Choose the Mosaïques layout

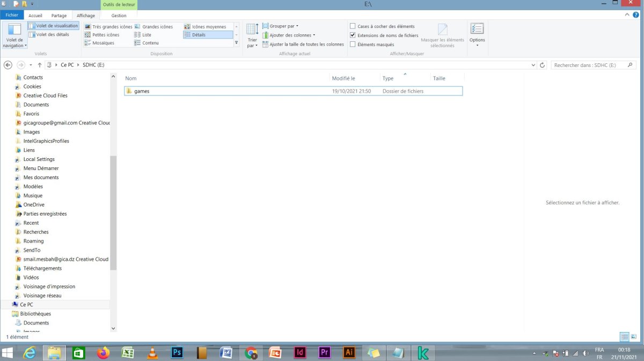tap(99, 43)
